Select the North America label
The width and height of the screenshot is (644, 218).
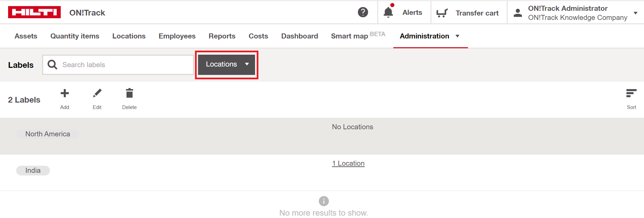48,134
